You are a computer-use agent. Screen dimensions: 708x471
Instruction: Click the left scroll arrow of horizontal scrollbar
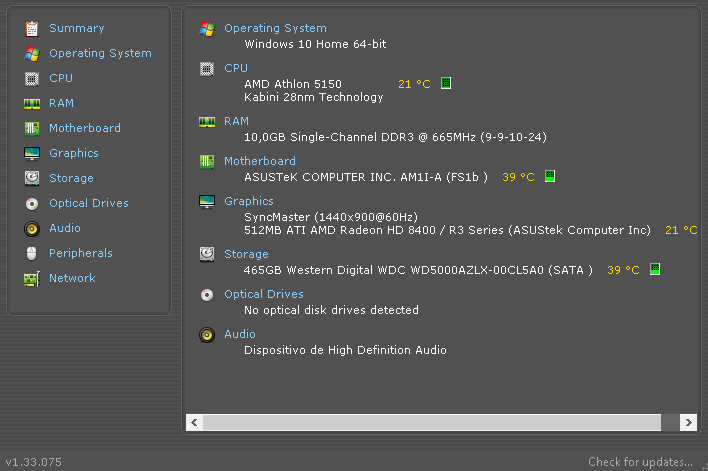194,423
